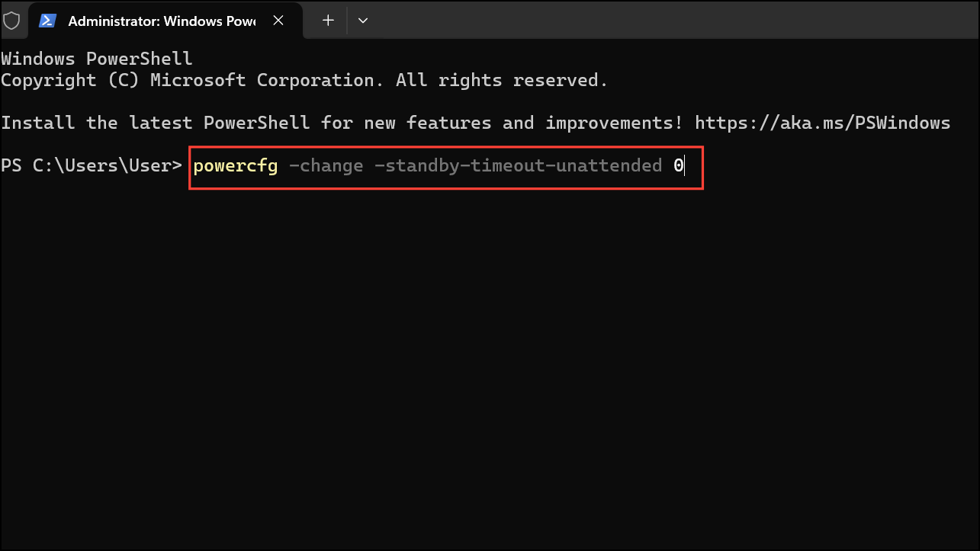Click inside the red highlighted command box

tap(446, 165)
